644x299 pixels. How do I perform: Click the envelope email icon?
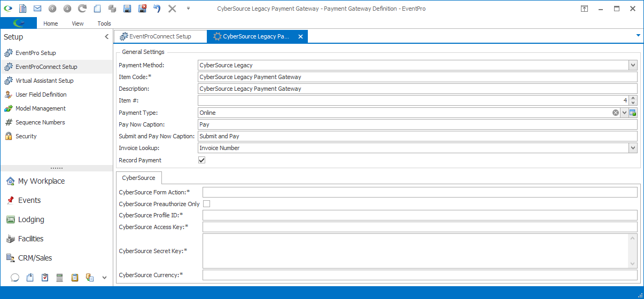pos(37,9)
